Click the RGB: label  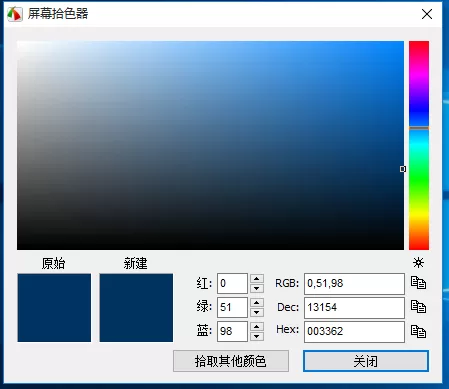coord(287,283)
